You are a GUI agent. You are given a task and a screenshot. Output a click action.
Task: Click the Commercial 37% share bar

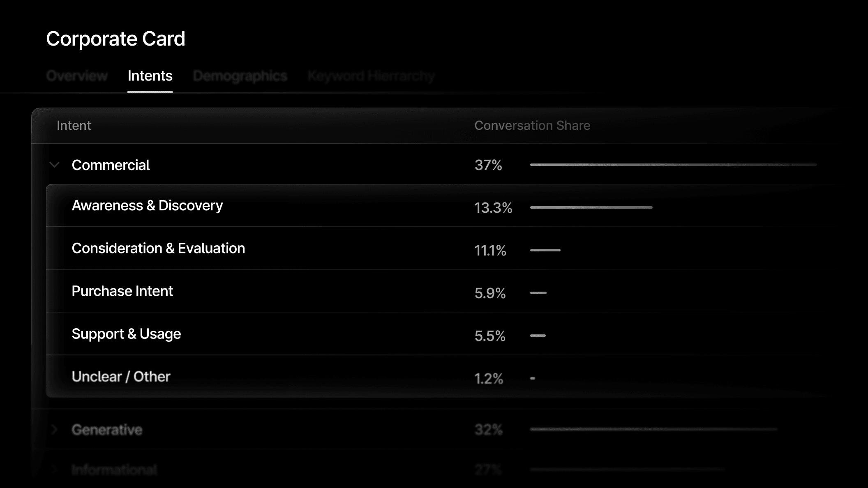[674, 164]
